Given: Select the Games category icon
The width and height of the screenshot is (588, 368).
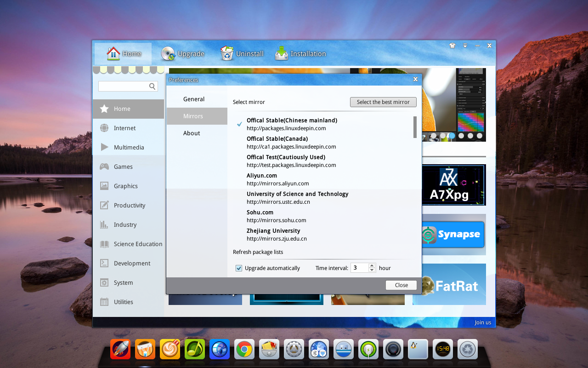Looking at the screenshot, I should tap(105, 167).
